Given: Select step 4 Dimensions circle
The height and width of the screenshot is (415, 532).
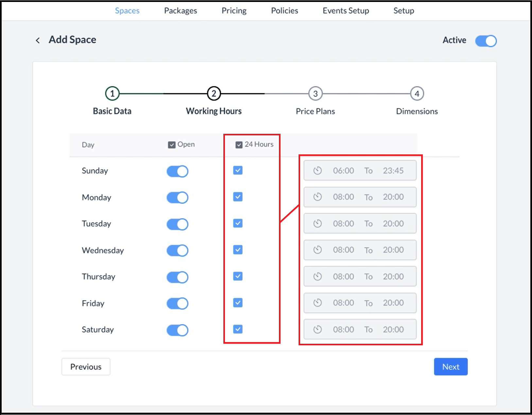Looking at the screenshot, I should click(x=417, y=94).
